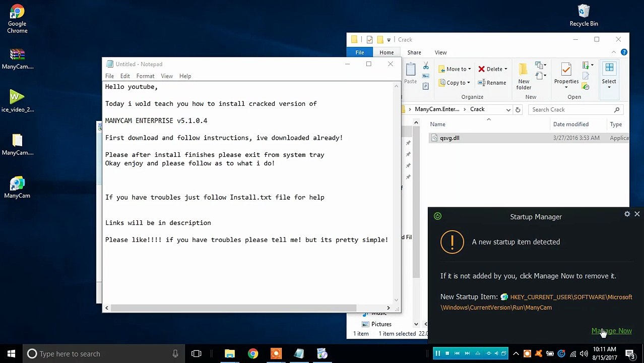
Task: Open Startup Manager settings gear
Action: [x=627, y=214]
